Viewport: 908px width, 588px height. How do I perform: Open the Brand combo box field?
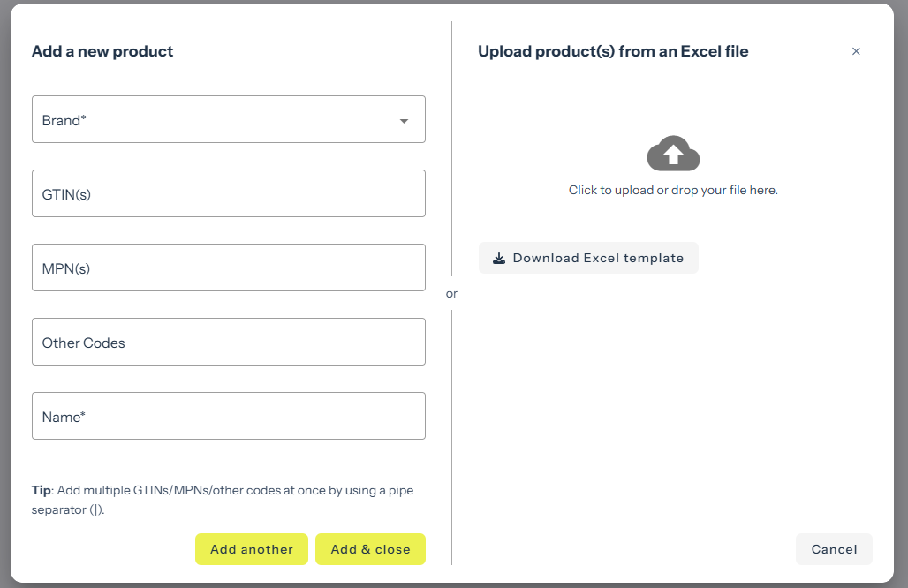(212, 120)
